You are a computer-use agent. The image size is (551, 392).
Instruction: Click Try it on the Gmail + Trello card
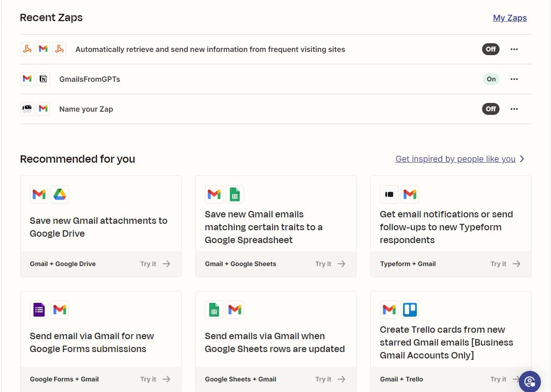[498, 379]
